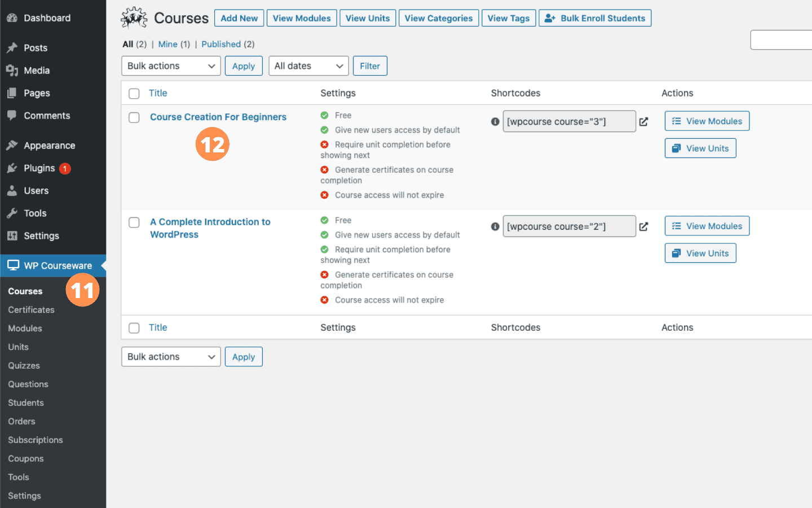Click the Add New course button
The width and height of the screenshot is (812, 508).
click(x=239, y=18)
